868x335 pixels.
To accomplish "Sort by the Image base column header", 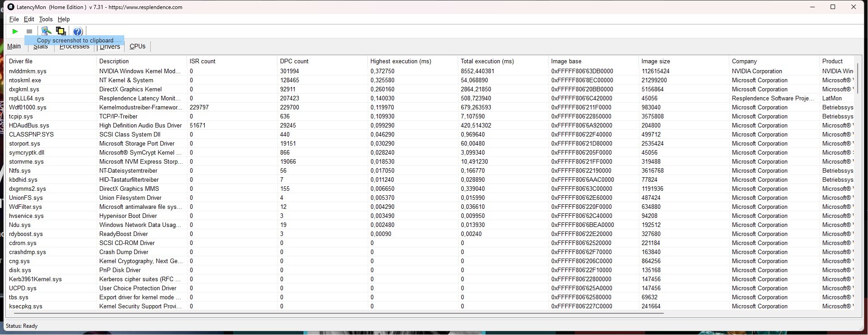I will (x=593, y=61).
